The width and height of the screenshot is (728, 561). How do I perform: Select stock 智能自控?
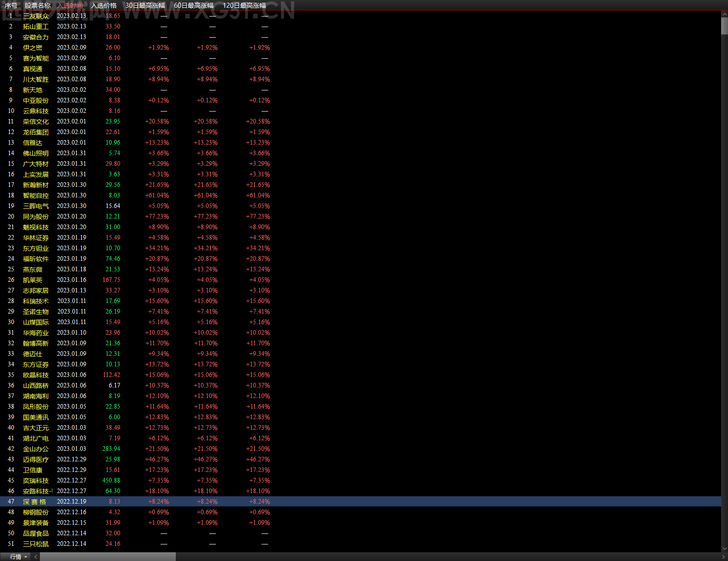point(36,196)
